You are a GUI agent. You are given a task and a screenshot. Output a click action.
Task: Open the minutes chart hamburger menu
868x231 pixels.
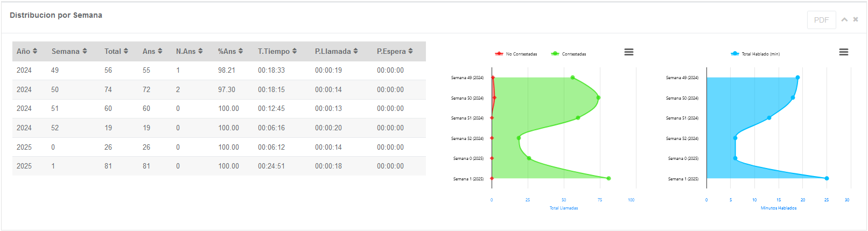843,52
